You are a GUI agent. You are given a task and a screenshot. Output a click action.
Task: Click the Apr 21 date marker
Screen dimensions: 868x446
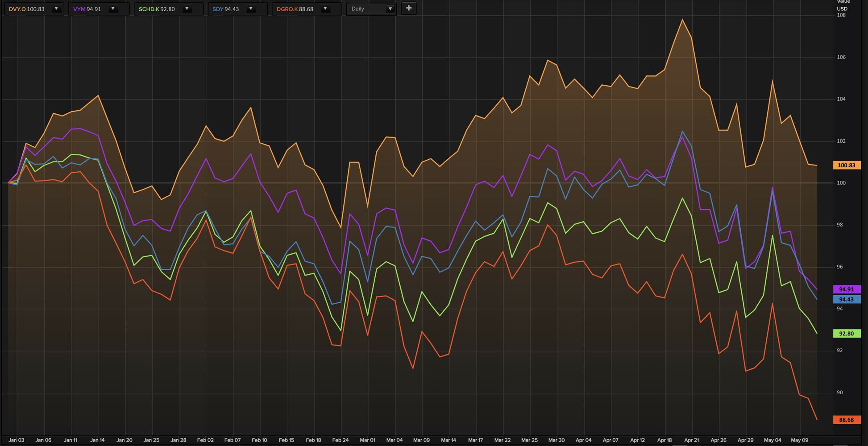point(691,440)
